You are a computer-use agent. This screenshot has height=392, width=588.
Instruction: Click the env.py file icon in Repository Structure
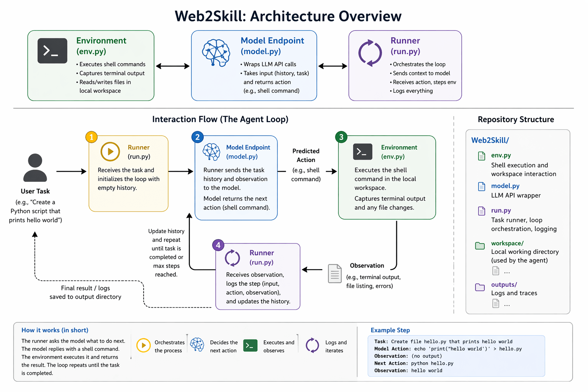coord(482,156)
